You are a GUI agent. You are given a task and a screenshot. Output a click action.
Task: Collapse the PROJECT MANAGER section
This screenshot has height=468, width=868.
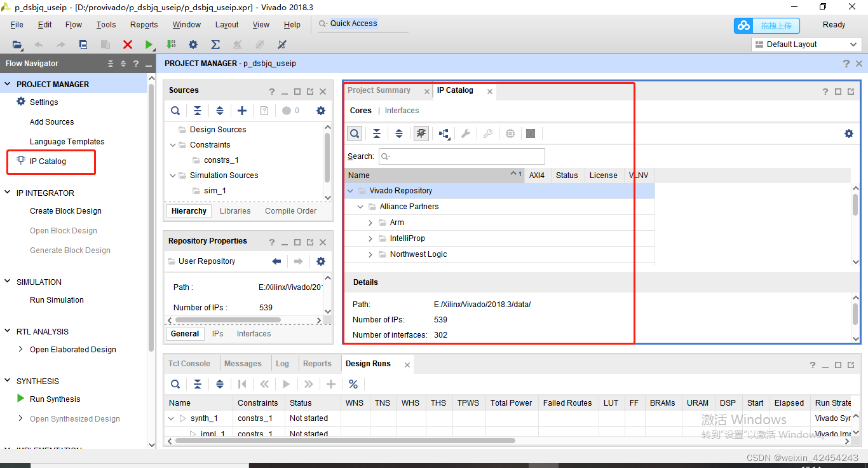pyautogui.click(x=8, y=84)
